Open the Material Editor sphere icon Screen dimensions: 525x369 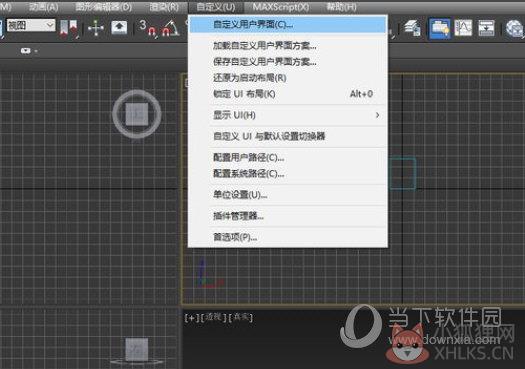[515, 28]
